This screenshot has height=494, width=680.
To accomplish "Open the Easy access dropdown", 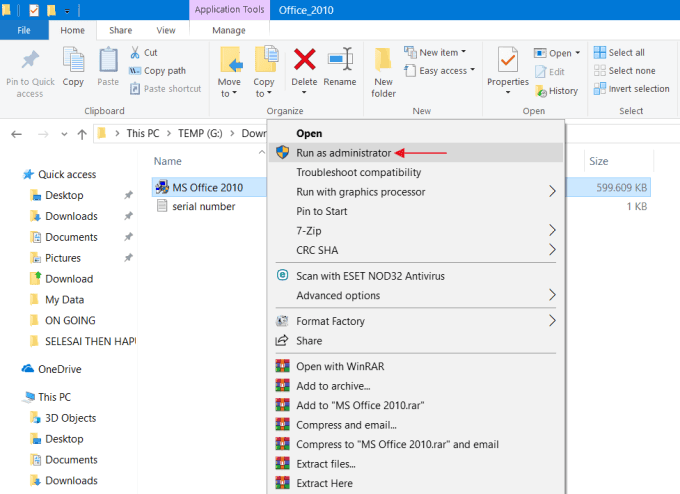I will pyautogui.click(x=472, y=70).
